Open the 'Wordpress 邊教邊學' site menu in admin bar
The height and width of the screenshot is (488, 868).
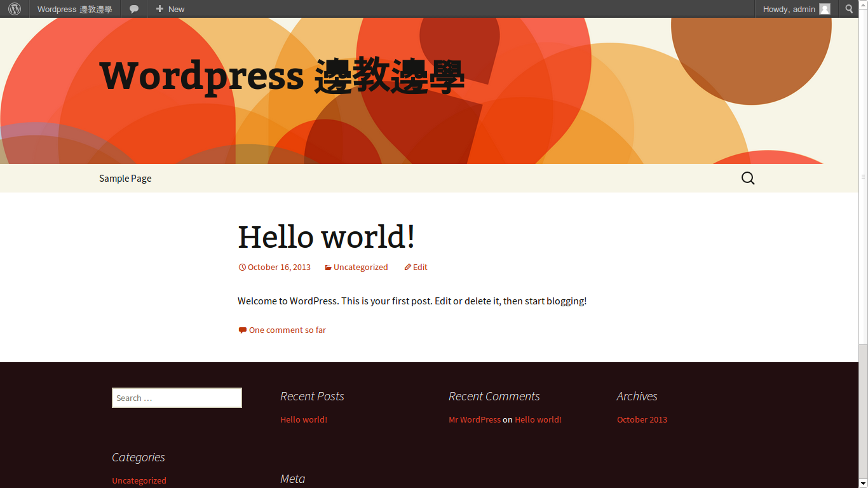tap(75, 9)
